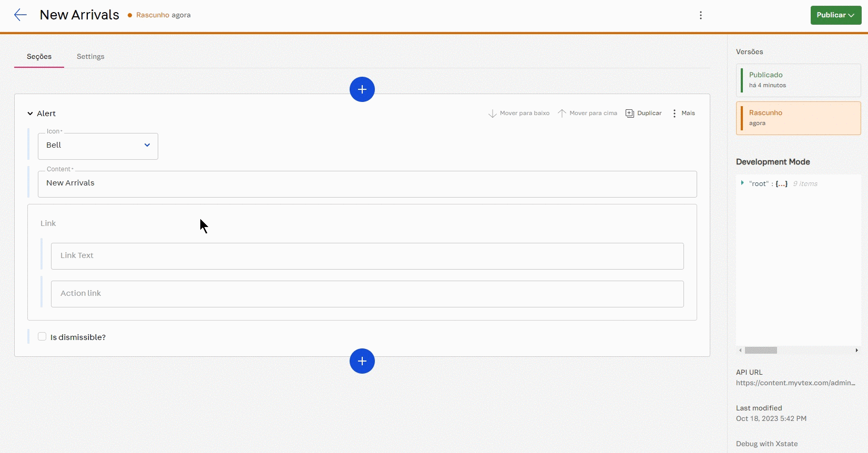Viewport: 868px width, 453px height.
Task: Duplicate the Alert section
Action: point(644,114)
